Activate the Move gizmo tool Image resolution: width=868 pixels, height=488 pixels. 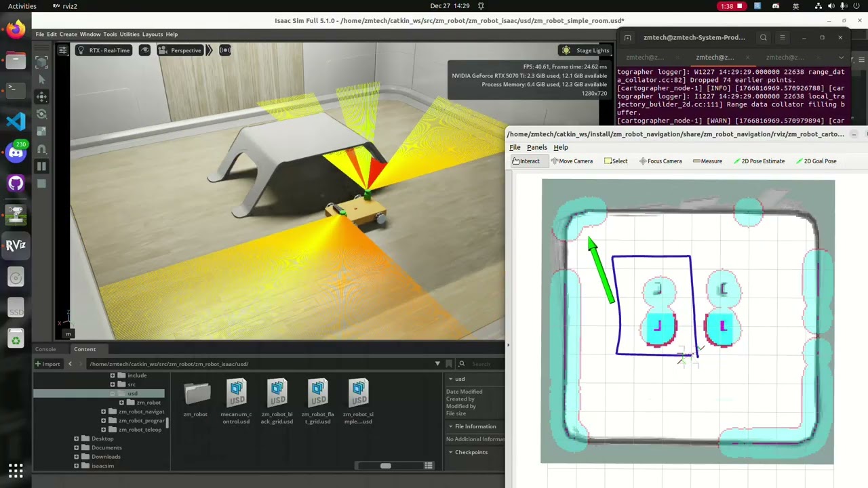pos(41,97)
